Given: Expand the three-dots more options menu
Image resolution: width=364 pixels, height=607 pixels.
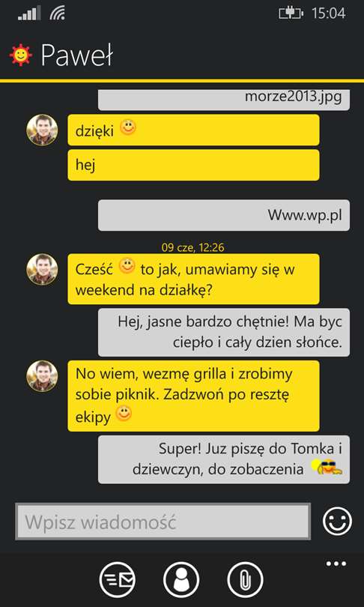Looking at the screenshot, I should point(336,564).
